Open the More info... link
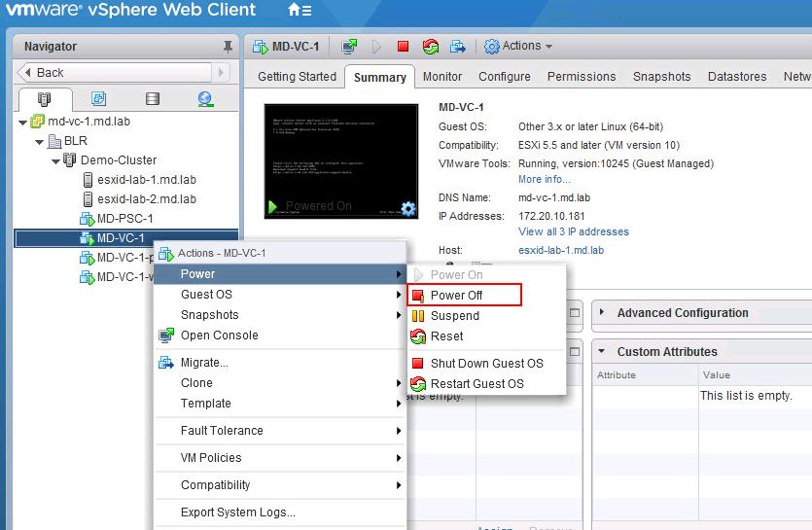This screenshot has width=812, height=530. (x=544, y=179)
